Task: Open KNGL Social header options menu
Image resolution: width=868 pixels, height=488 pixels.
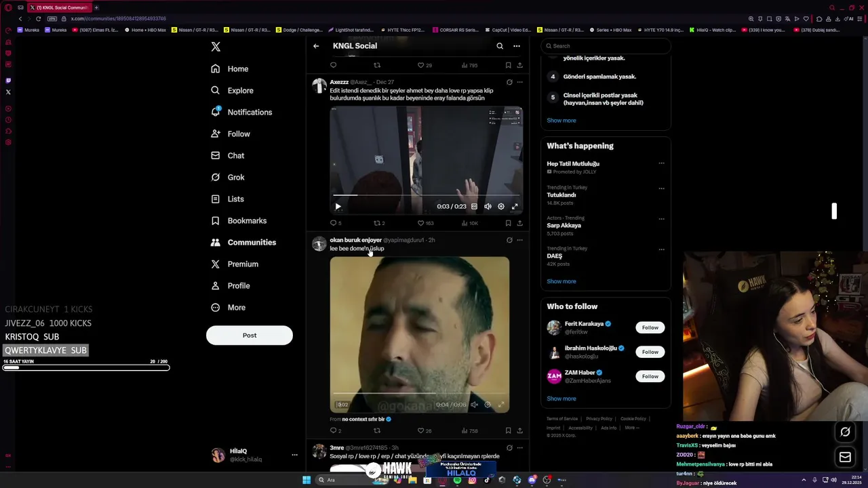Action: [517, 46]
